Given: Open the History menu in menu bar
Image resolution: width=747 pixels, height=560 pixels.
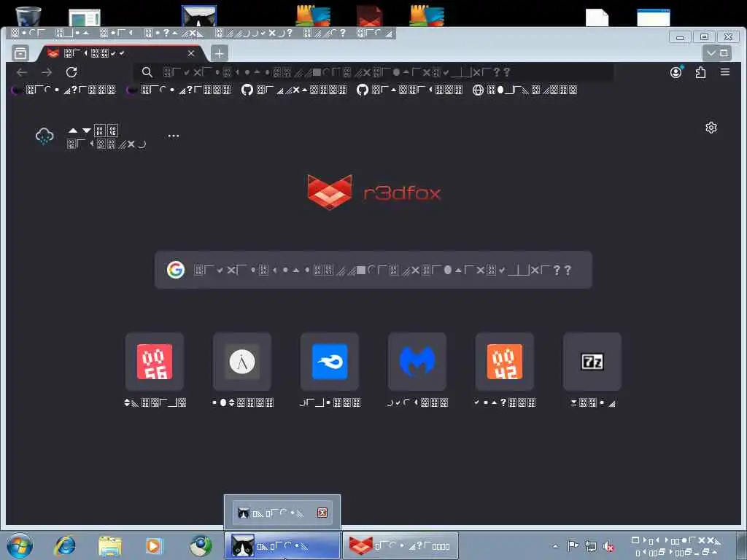Looking at the screenshot, I should click(174, 34).
